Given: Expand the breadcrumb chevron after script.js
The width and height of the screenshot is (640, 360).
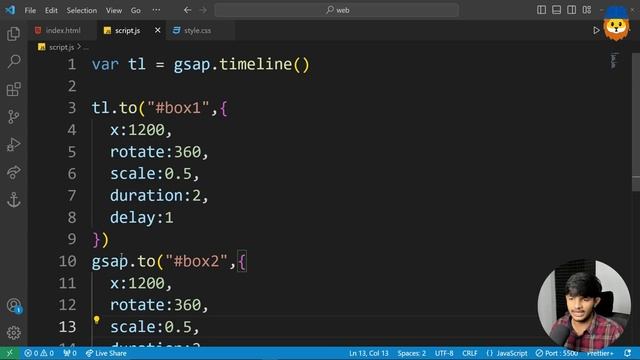Looking at the screenshot, I should (x=79, y=47).
